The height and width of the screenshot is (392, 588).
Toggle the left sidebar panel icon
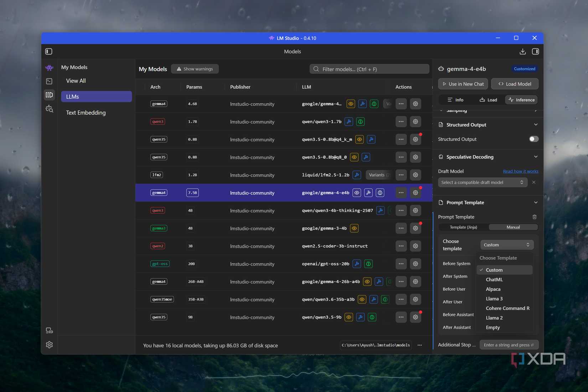[x=49, y=51]
